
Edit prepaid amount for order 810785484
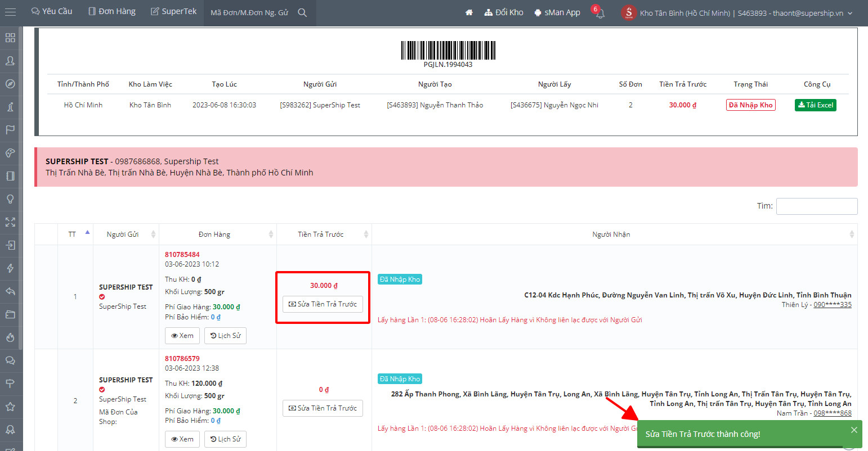coord(323,304)
